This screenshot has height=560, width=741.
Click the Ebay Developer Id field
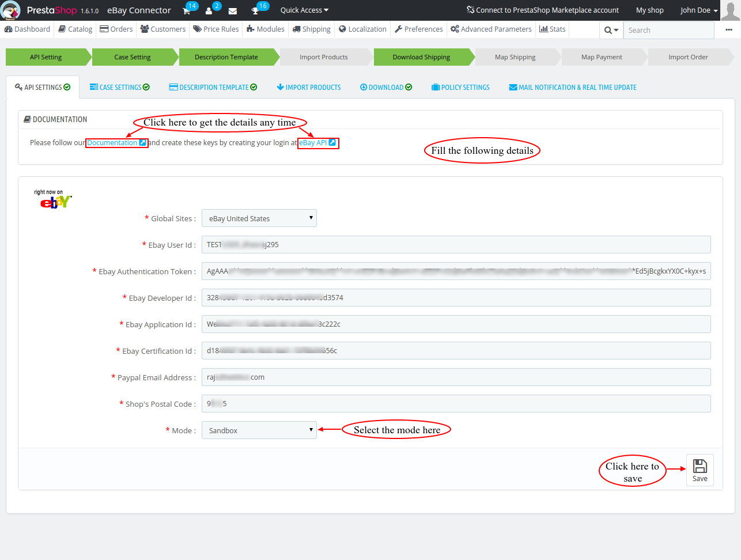pyautogui.click(x=456, y=298)
